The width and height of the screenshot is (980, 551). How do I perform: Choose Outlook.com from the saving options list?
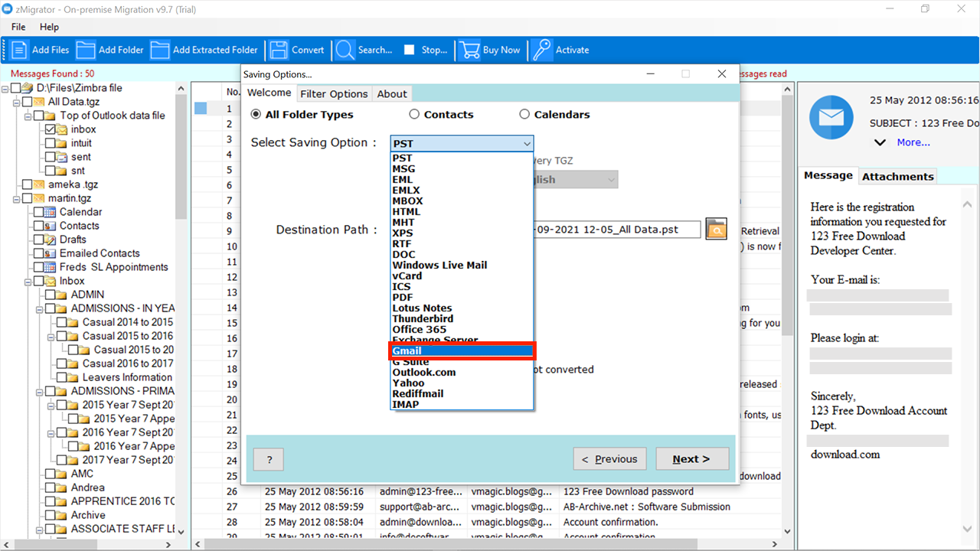[462, 372]
